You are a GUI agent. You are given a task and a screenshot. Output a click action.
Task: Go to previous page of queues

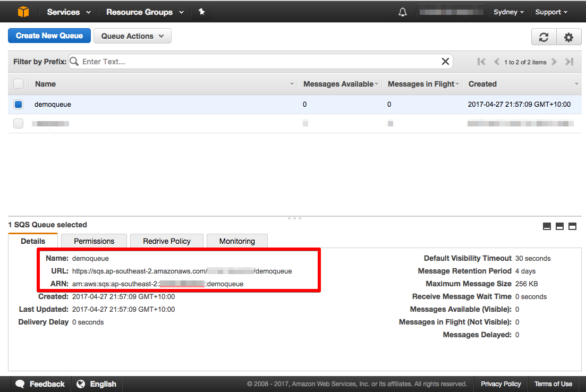[497, 62]
